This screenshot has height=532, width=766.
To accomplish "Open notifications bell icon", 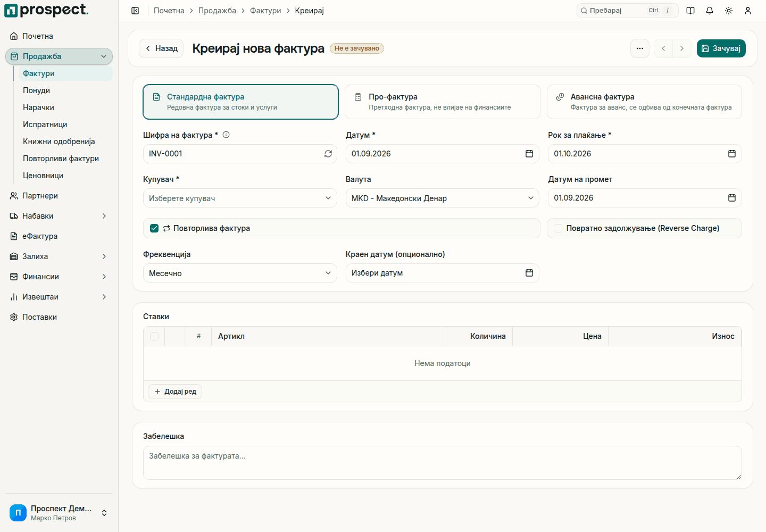I will coord(710,11).
